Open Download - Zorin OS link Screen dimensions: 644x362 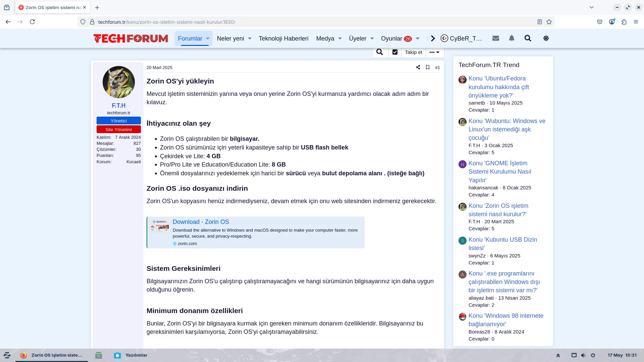click(x=201, y=222)
